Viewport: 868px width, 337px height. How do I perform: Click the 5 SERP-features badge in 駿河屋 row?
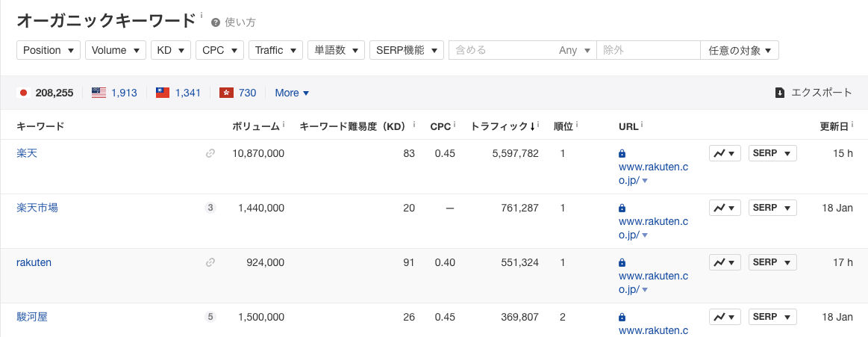[x=210, y=317]
